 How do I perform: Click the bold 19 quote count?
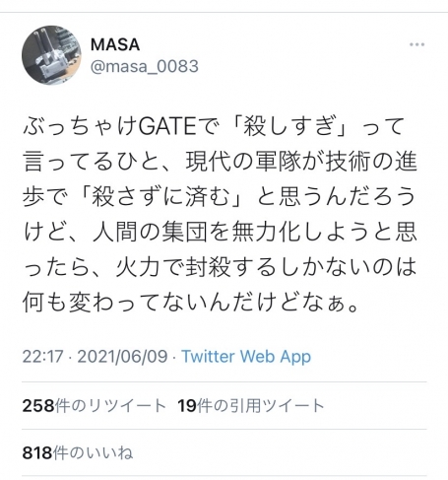187,406
